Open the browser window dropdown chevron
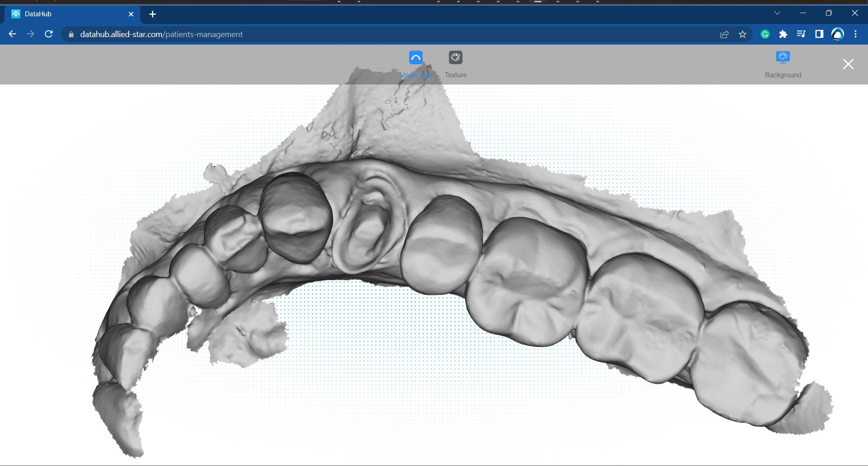This screenshot has height=466, width=868. (x=777, y=13)
